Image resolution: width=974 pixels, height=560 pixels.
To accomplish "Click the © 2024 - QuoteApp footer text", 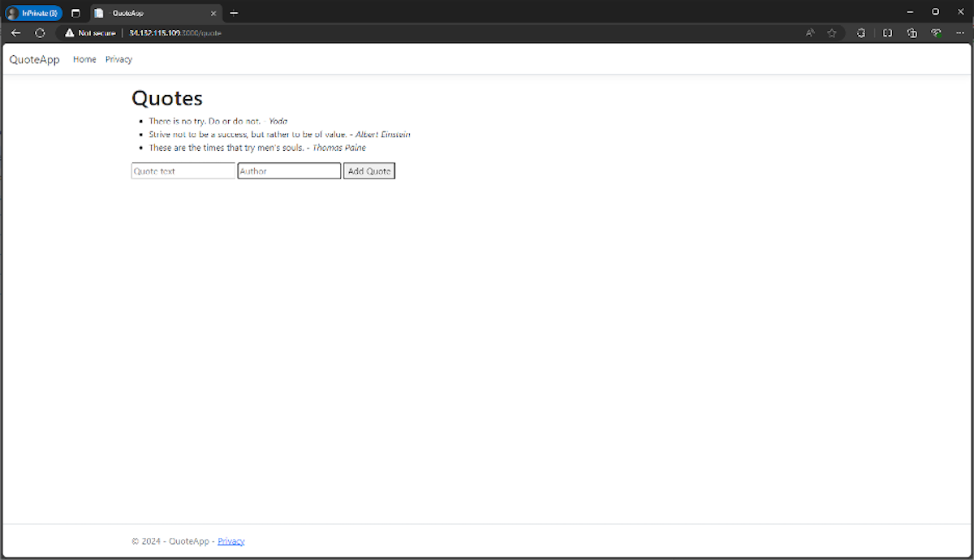I will 173,541.
